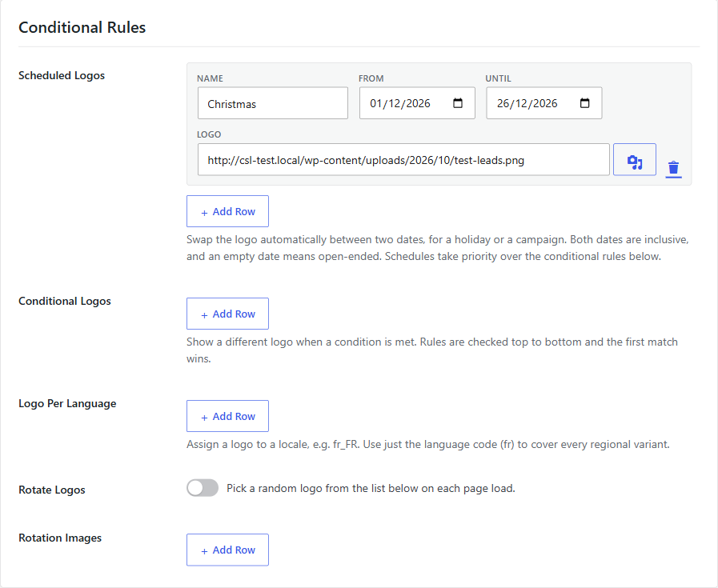718x588 pixels.
Task: Add a row under Logo Per Language
Action: pyautogui.click(x=227, y=417)
